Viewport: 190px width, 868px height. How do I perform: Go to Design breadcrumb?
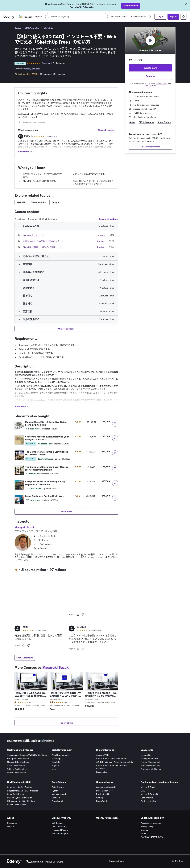pos(18,28)
